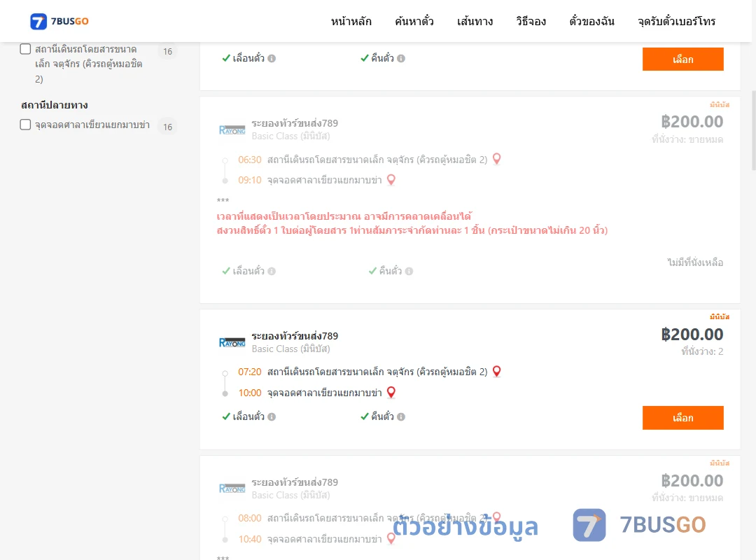
Task: Open the วิธีจอง menu item
Action: [x=531, y=21]
